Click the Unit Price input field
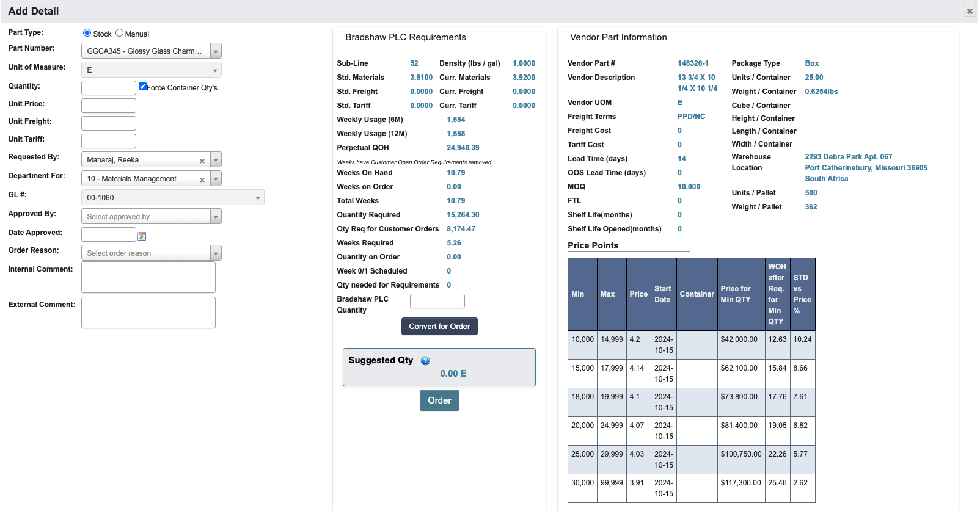Viewport: 980px width, 511px height. click(109, 106)
